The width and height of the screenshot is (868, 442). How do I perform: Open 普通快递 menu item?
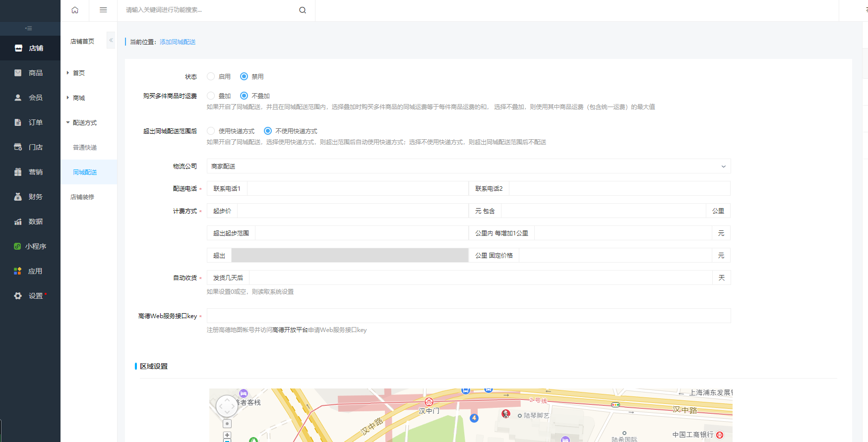[85, 148]
